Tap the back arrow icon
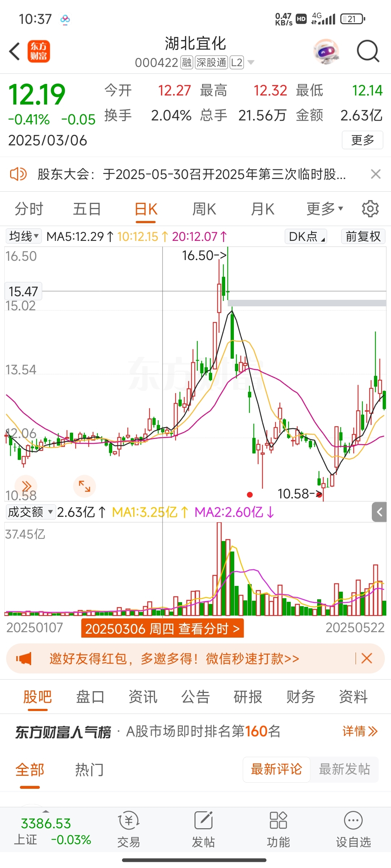The image size is (391, 868). coord(14,51)
